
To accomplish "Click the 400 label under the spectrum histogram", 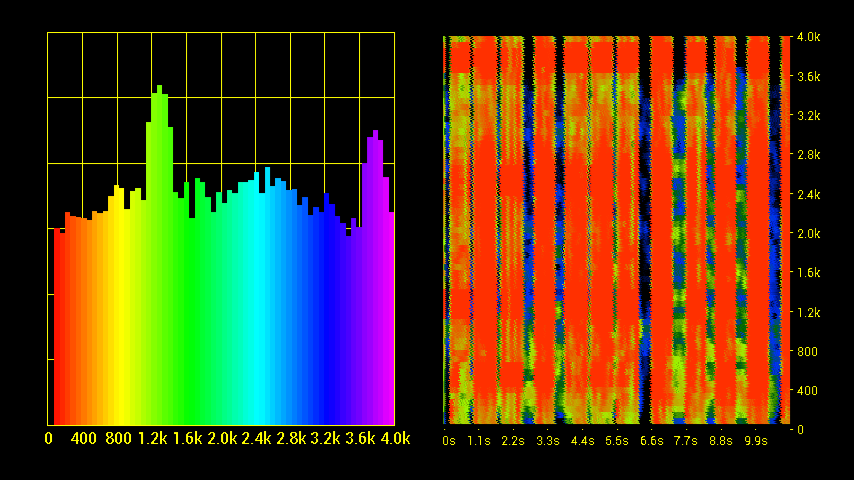I will point(83,439).
